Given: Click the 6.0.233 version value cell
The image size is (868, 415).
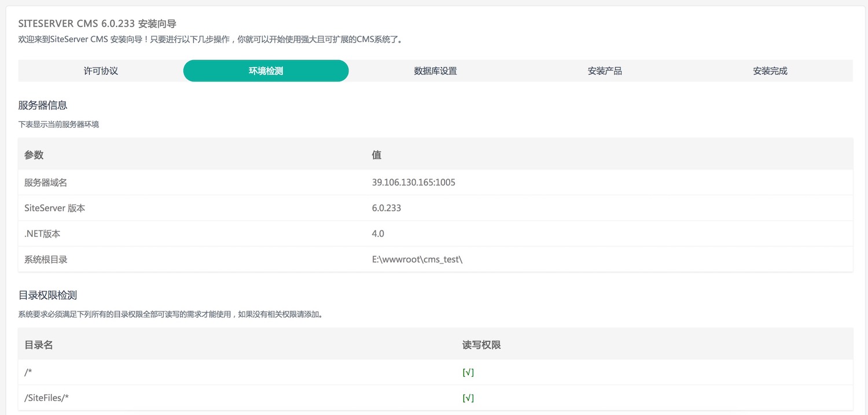Looking at the screenshot, I should point(609,208).
